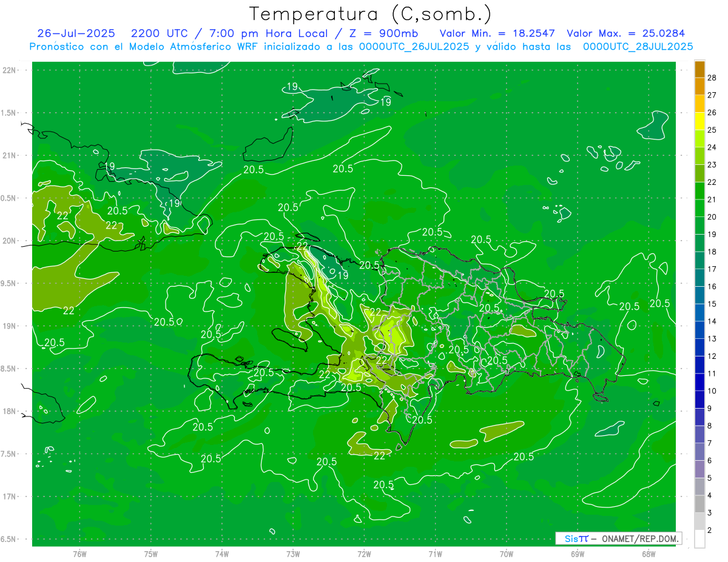This screenshot has height=562, width=728.
Task: Select the date '26-Jul-2025' in the header
Action: [76, 33]
